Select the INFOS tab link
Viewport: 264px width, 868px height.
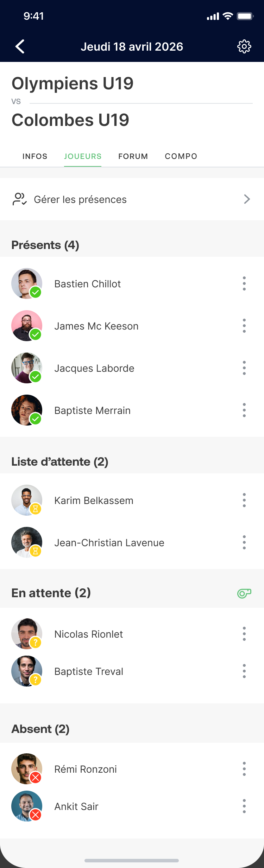point(35,156)
